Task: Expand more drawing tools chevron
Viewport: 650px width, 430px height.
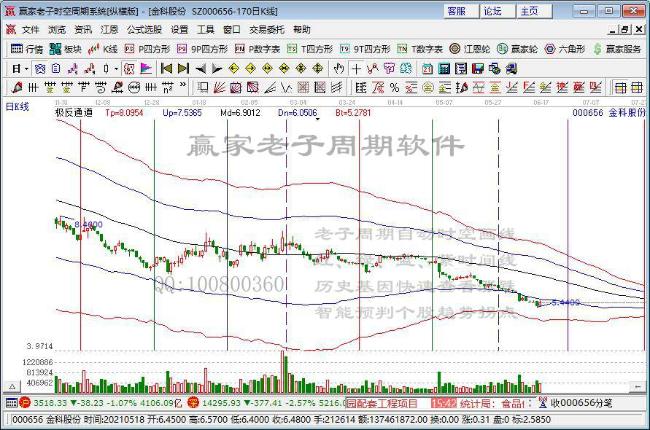Action: (183, 85)
